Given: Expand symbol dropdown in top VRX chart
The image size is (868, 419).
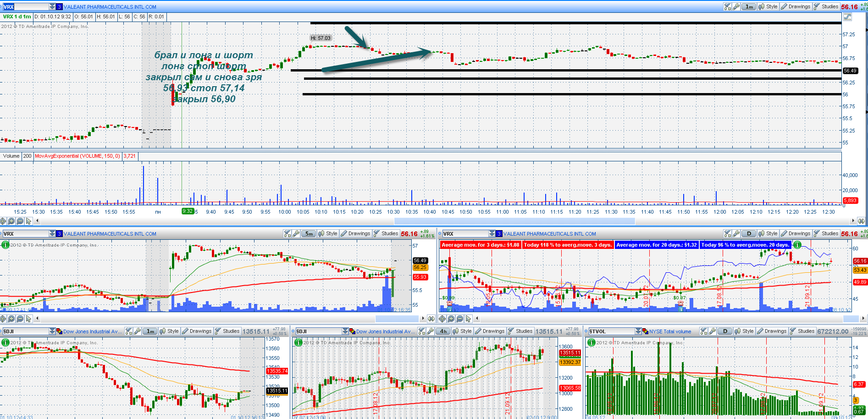Looking at the screenshot, I should coord(52,6).
